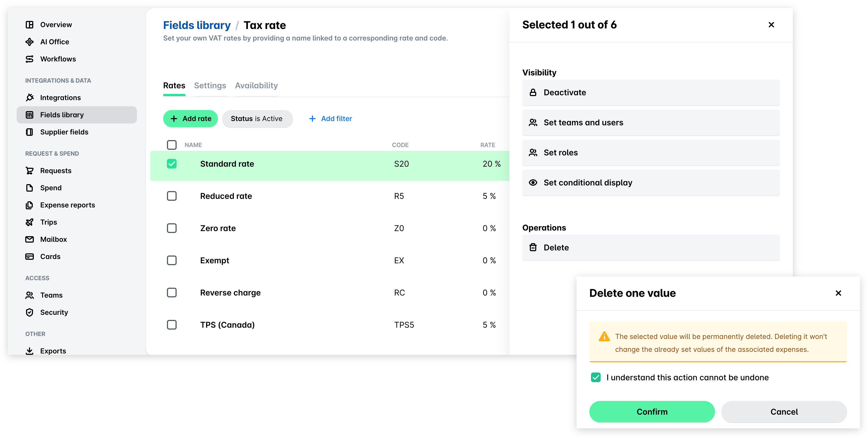Viewport: 868px width, 438px height.
Task: Open the Status is Active filter
Action: (x=257, y=119)
